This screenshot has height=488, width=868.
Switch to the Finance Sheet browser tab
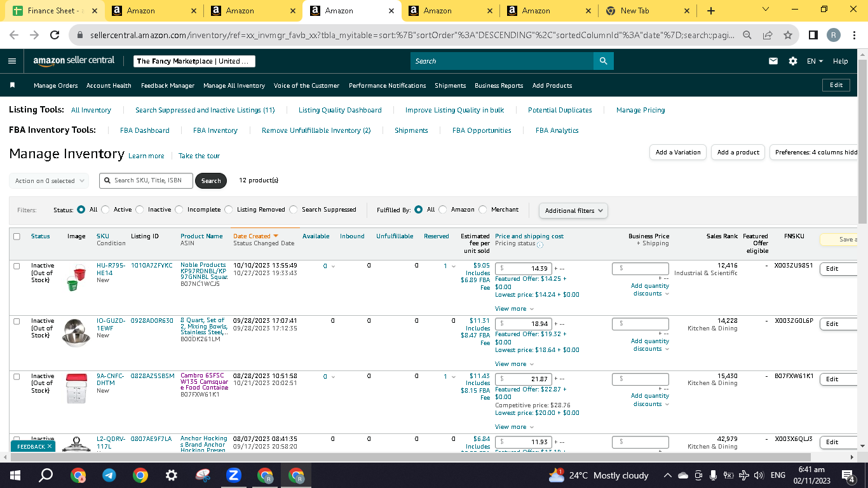(x=55, y=11)
